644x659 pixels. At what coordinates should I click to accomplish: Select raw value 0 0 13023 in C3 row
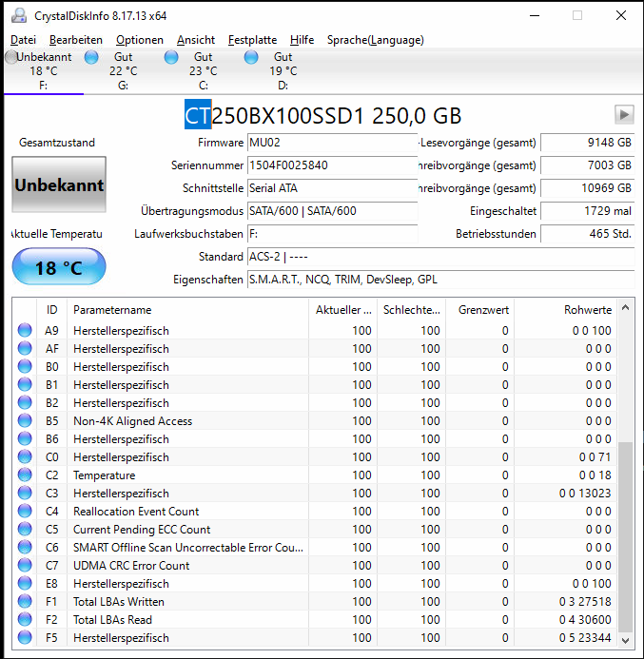[x=585, y=493]
